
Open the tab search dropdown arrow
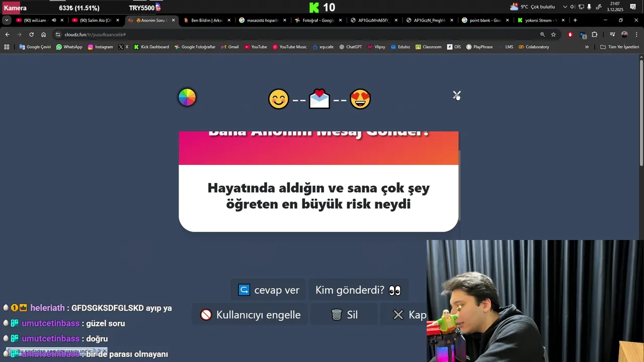(x=6, y=20)
